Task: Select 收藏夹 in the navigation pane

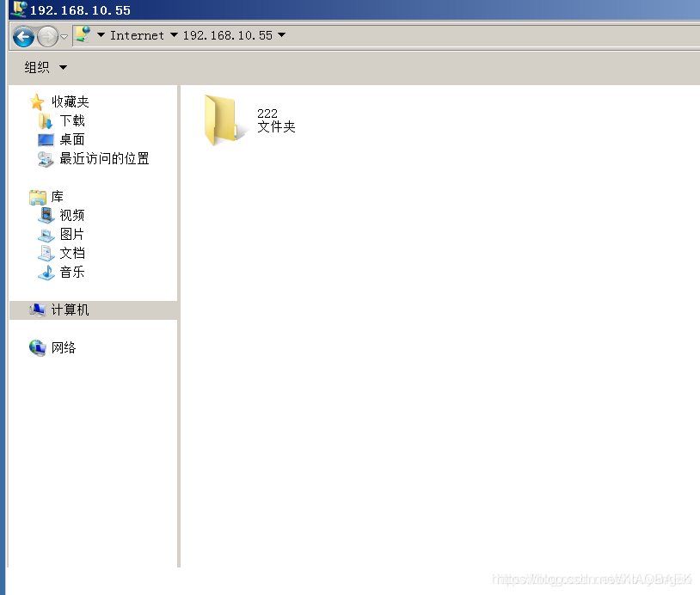Action: pyautogui.click(x=71, y=101)
